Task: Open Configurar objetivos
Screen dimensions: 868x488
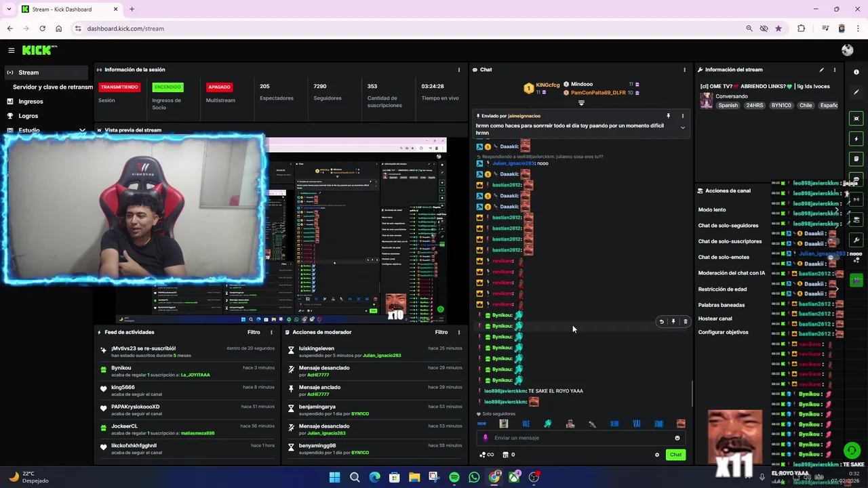Action: (x=723, y=332)
